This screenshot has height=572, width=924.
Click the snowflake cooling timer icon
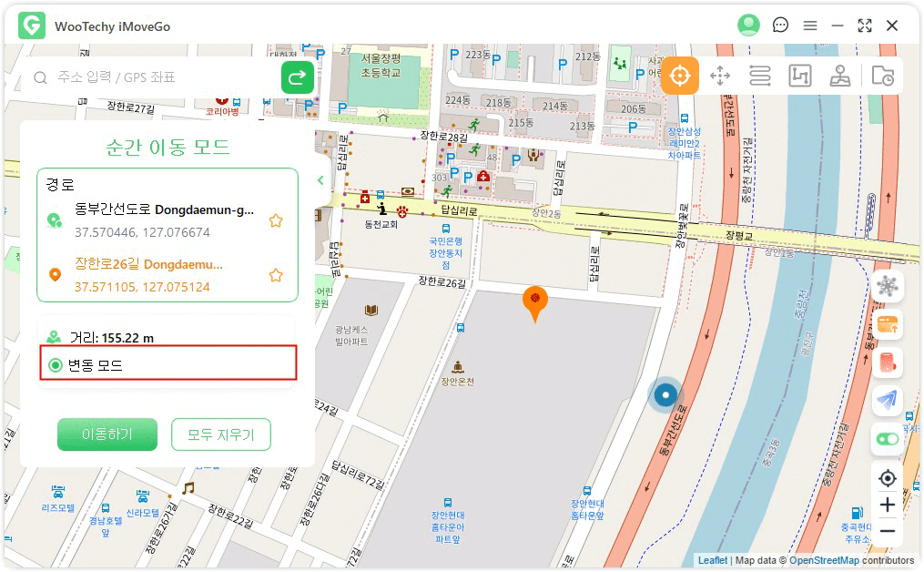coord(888,287)
